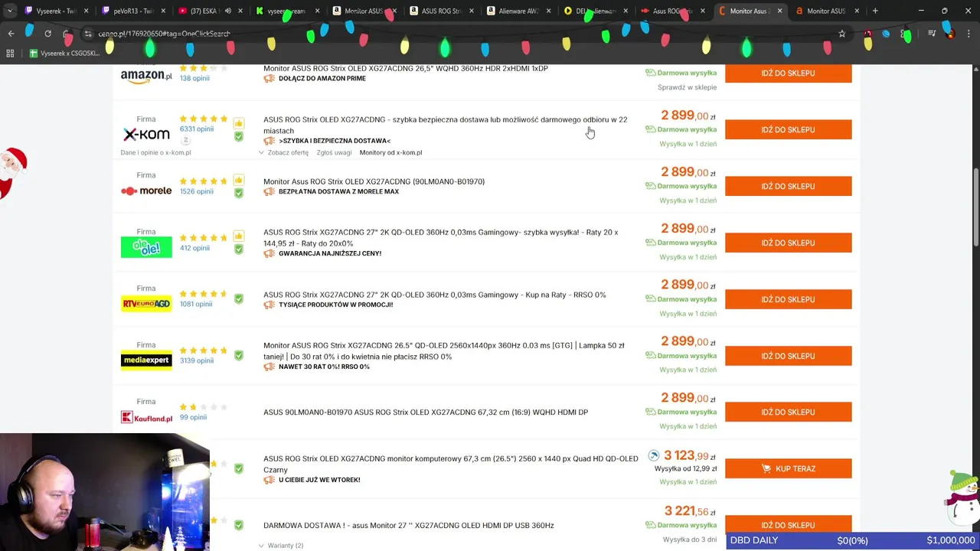Open 138 opinii reviews for amazon.pl
Viewport: 980px width, 551px height.
[x=194, y=78]
